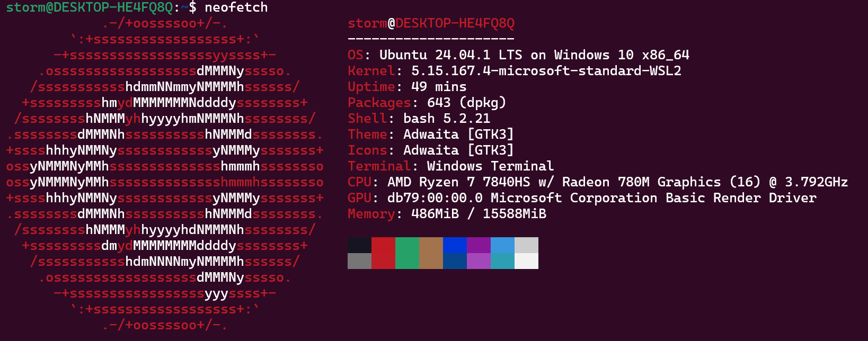Click the Memory label
Viewport: 868px width, 341px height.
371,214
